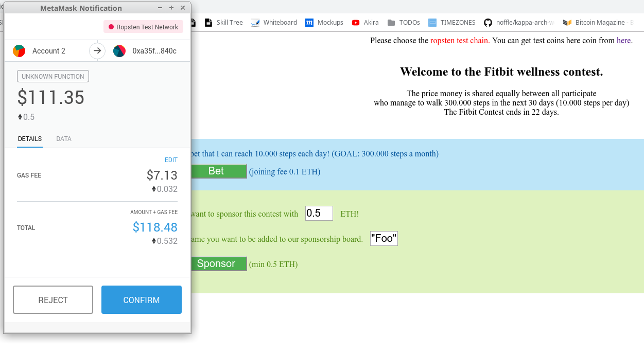Viewport: 644px width, 354px height.
Task: Click '(joining fee 0.1 ETH)' text
Action: click(x=285, y=172)
